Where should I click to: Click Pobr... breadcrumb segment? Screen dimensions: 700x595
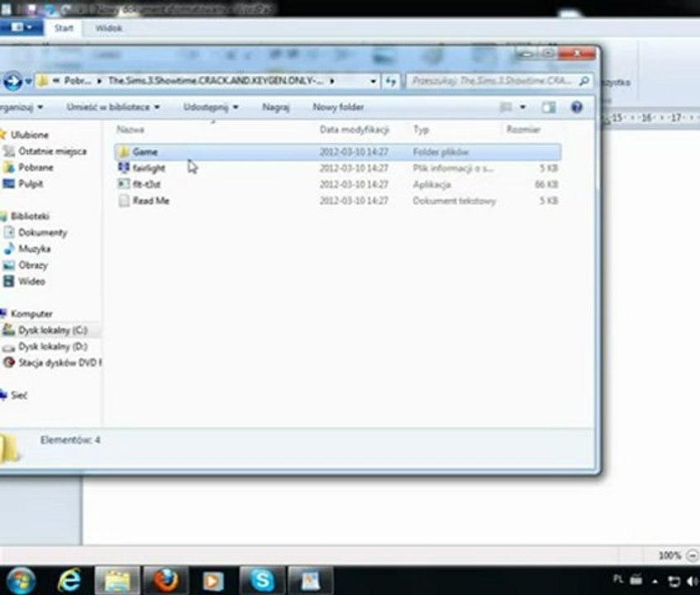tap(77, 81)
